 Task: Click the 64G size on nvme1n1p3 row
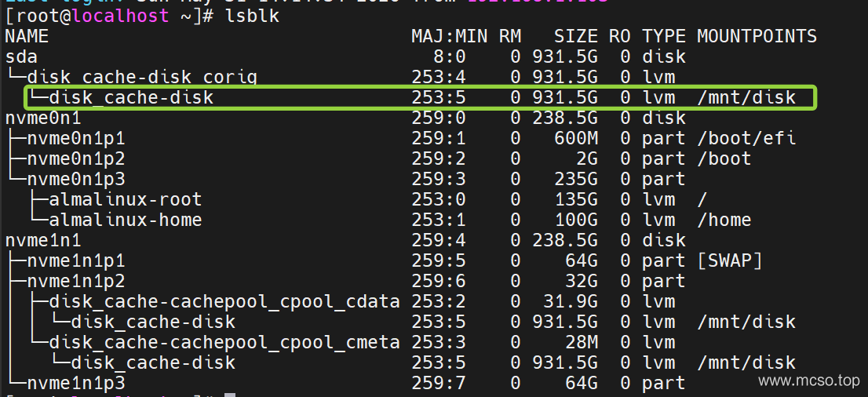click(582, 383)
